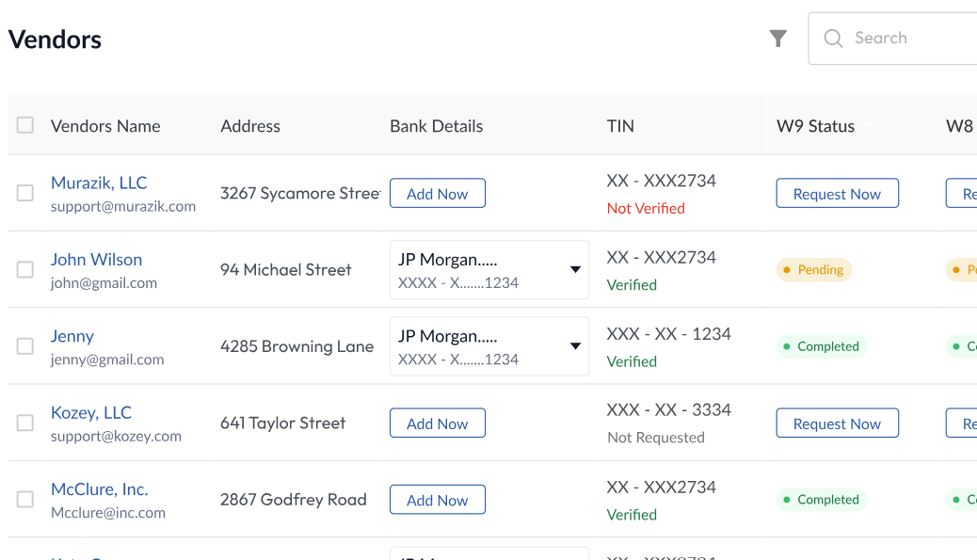Click the Not Verified TIN status for Murazik
This screenshot has width=977, height=560.
pyautogui.click(x=646, y=208)
